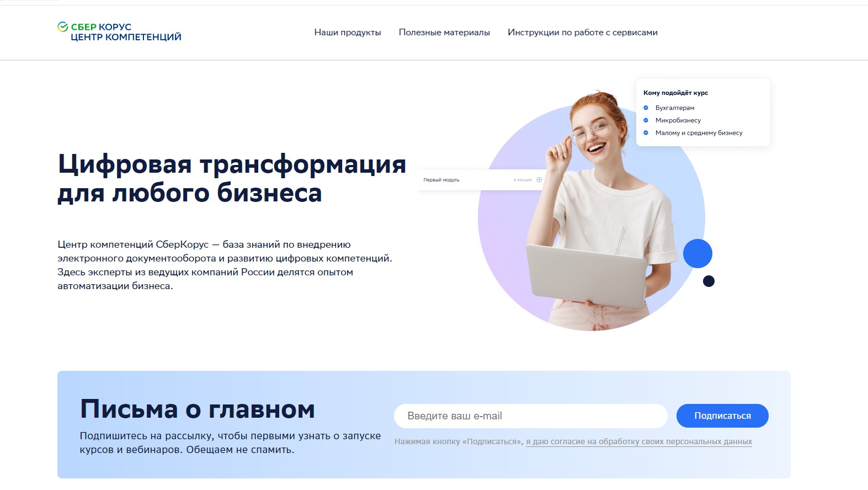This screenshot has width=868, height=490.
Task: Go to Полезные материалы section
Action: tap(444, 33)
